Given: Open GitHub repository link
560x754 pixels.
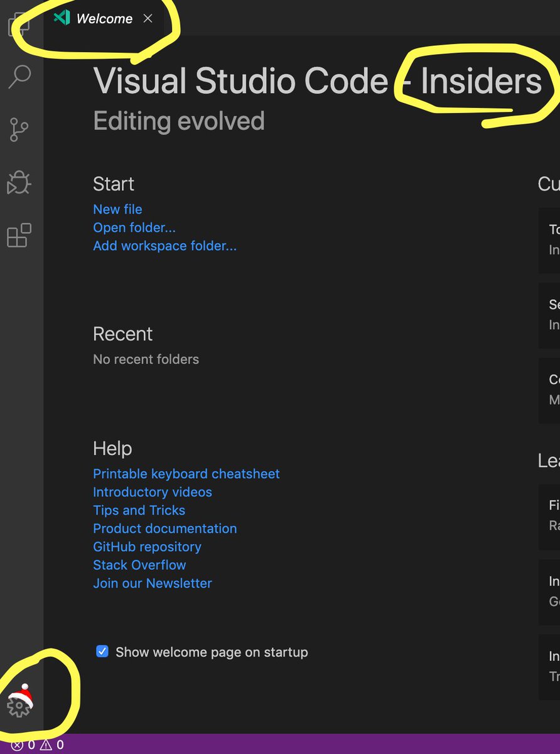Looking at the screenshot, I should pos(147,547).
